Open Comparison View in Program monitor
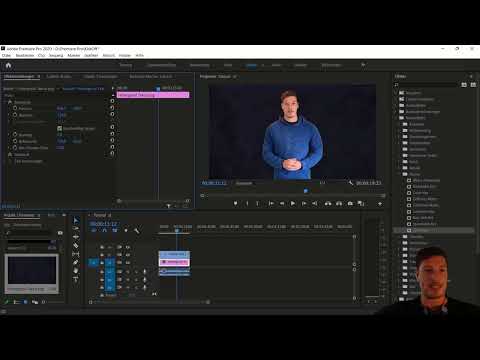Viewport: 480px width, 360px height. coord(361,203)
